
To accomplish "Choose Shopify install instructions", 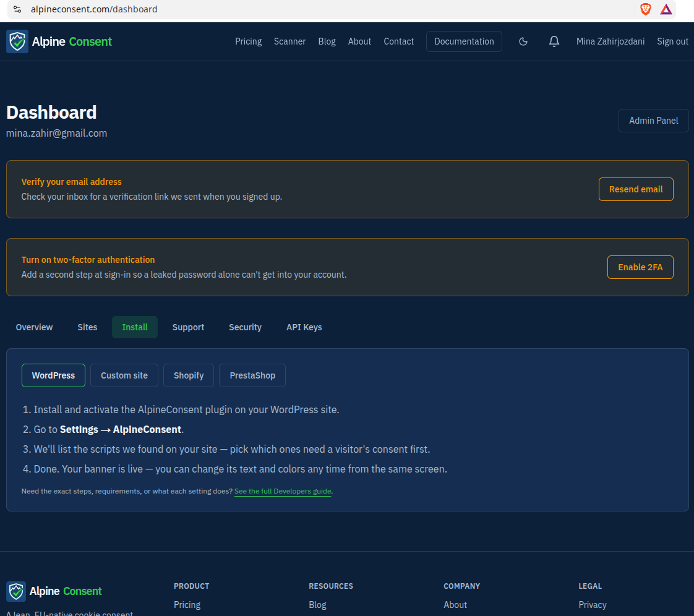I will pyautogui.click(x=189, y=375).
